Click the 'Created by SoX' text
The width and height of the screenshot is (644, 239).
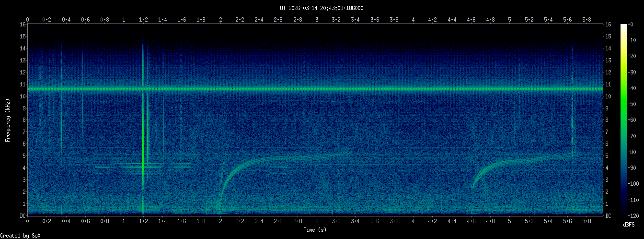pyautogui.click(x=17, y=235)
